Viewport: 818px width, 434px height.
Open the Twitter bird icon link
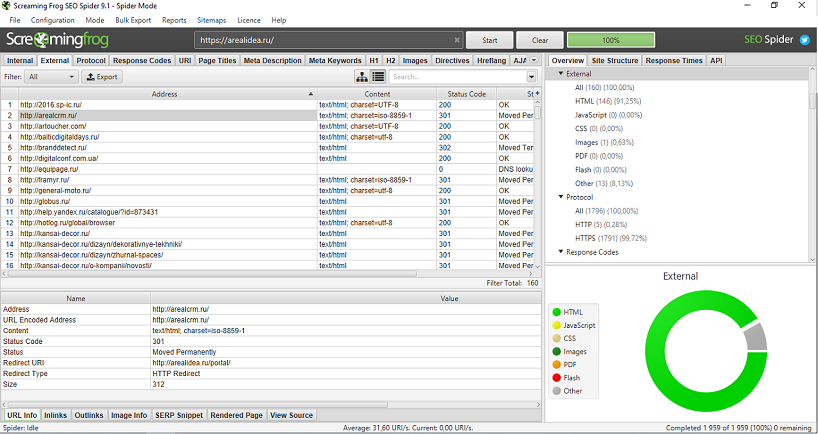(x=805, y=40)
